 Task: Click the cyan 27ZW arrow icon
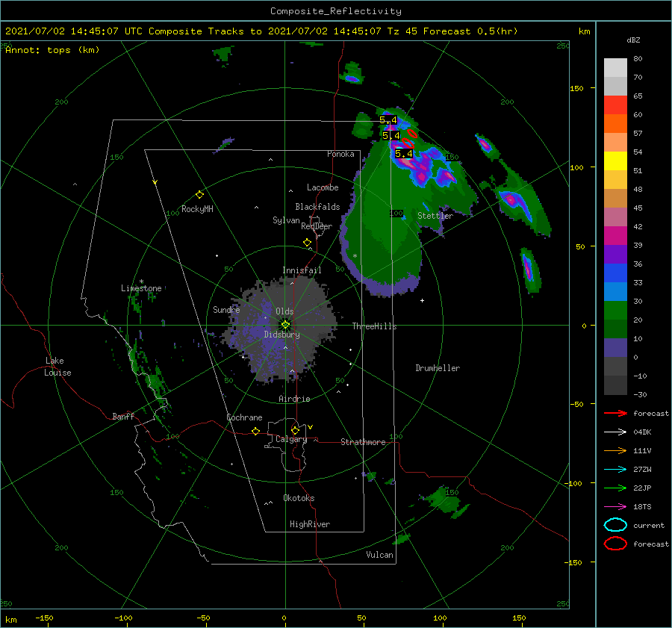click(x=615, y=470)
